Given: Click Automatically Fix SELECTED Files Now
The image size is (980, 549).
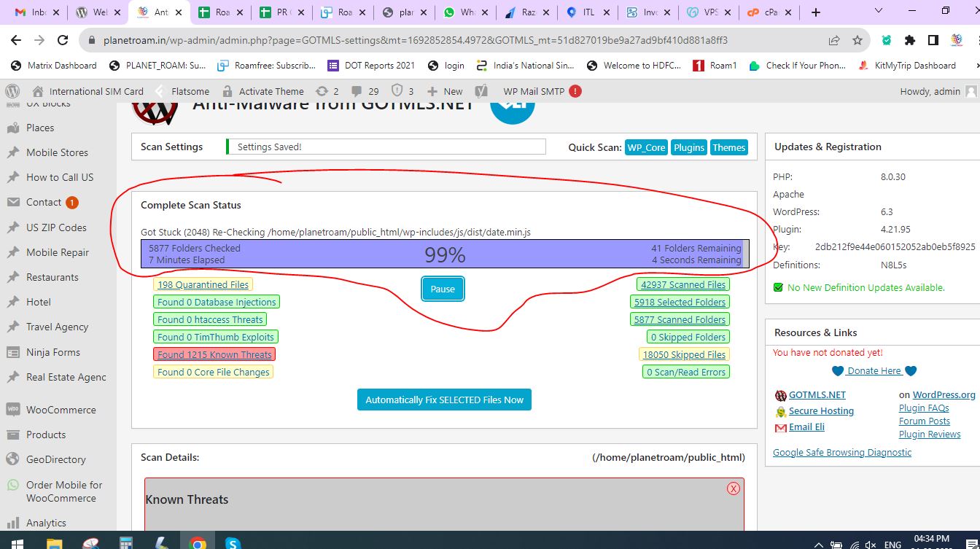Looking at the screenshot, I should (444, 400).
